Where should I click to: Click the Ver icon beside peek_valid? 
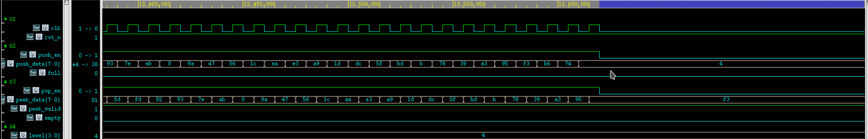[14, 109]
